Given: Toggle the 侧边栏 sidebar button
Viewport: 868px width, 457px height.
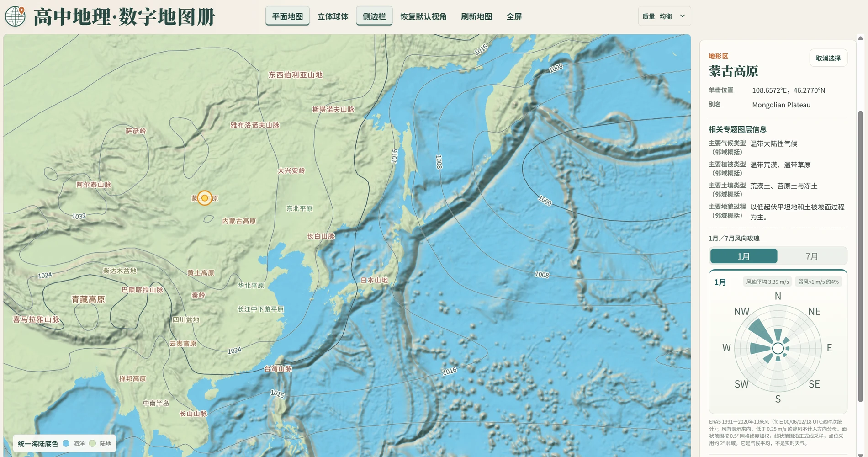Looking at the screenshot, I should point(374,16).
